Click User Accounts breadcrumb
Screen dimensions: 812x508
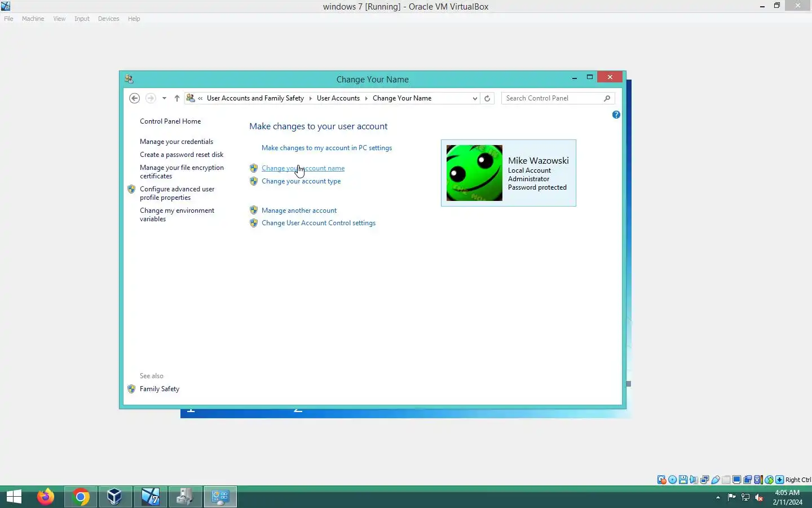pos(338,98)
